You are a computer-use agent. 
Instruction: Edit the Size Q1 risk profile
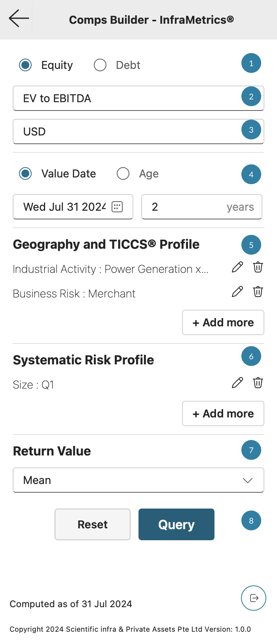237,383
